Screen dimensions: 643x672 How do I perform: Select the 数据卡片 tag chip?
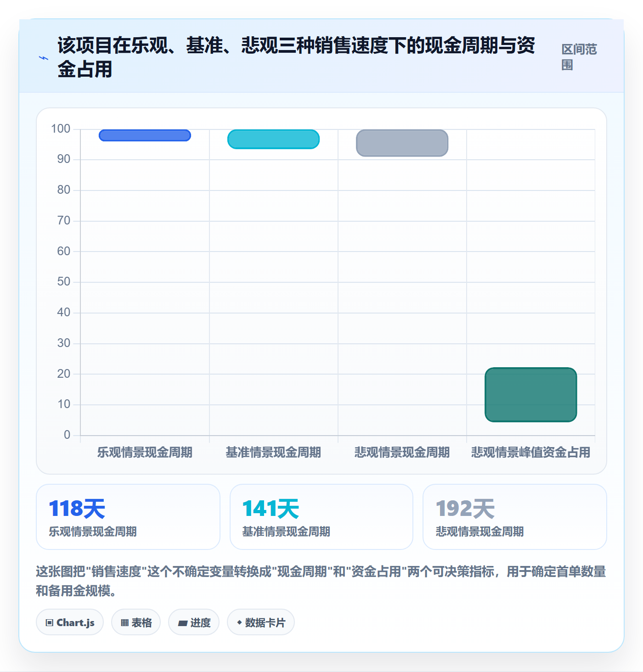click(x=261, y=622)
